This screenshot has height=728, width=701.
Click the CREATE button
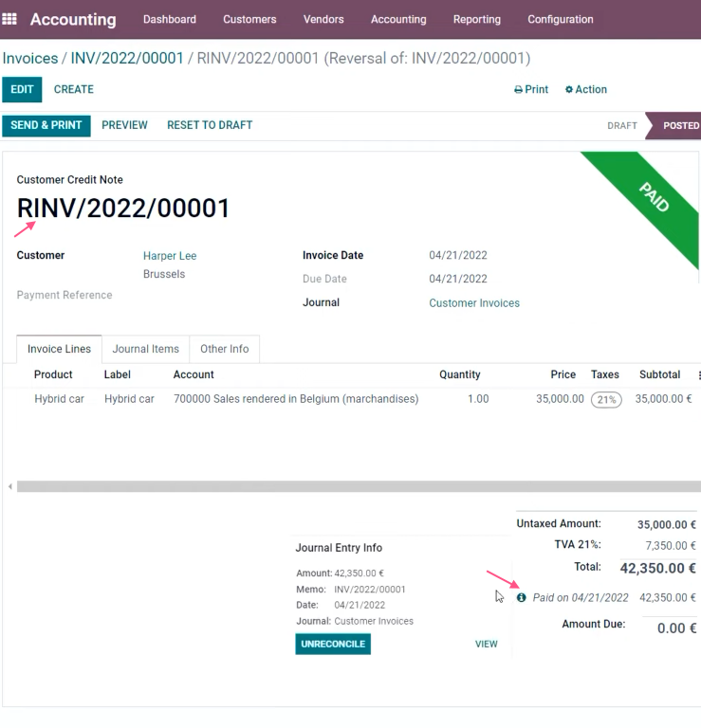click(x=73, y=89)
